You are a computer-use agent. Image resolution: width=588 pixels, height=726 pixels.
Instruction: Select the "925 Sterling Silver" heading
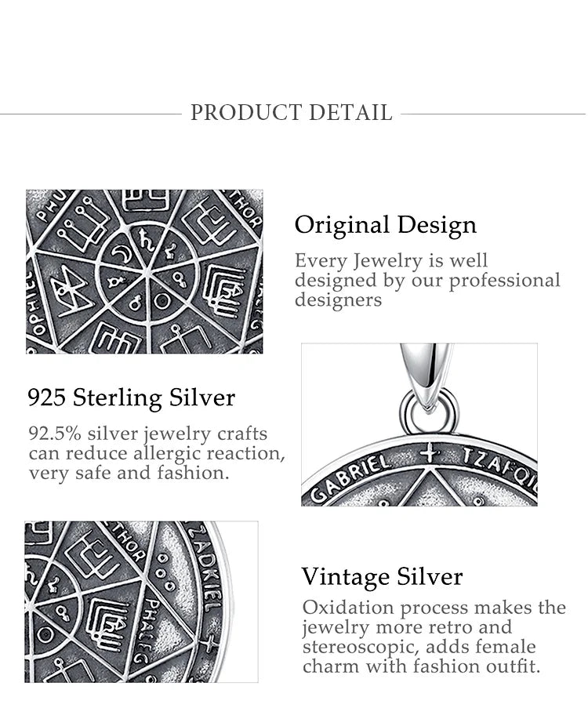[131, 397]
